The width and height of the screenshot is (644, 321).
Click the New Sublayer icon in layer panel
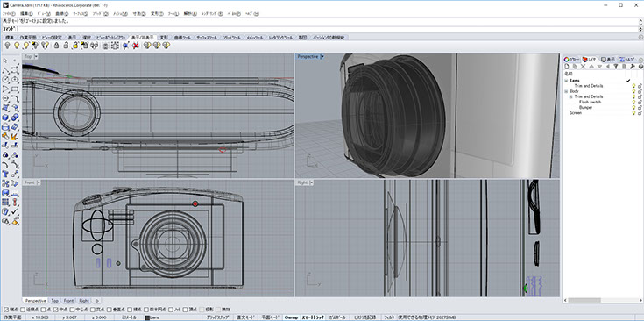(x=575, y=66)
